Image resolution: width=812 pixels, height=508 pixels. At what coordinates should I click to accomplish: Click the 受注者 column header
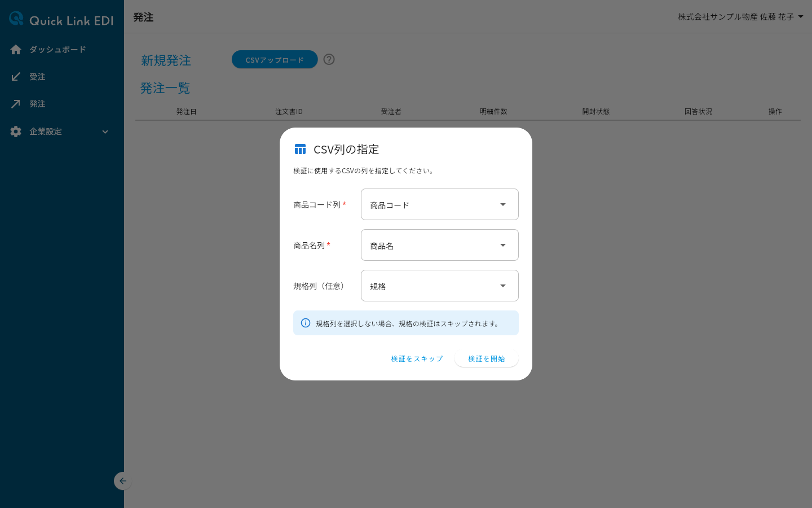pos(391,112)
